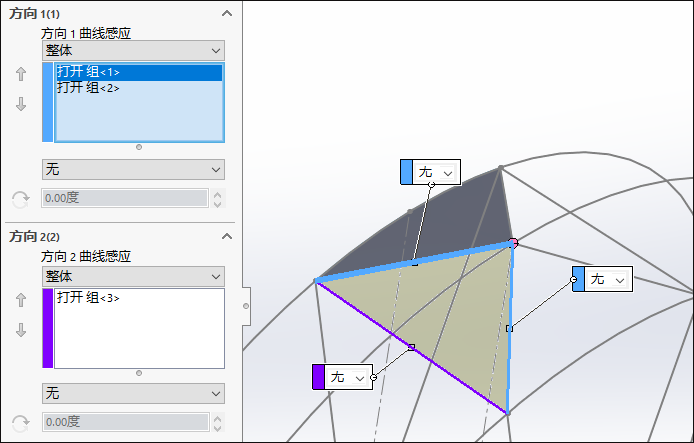Open direction 2 tangency dropdown showing 无

[133, 393]
